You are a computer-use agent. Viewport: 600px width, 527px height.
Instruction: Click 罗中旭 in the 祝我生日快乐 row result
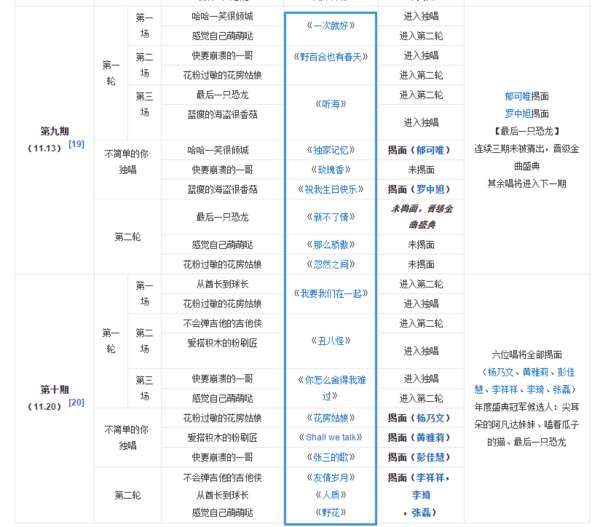pyautogui.click(x=430, y=189)
